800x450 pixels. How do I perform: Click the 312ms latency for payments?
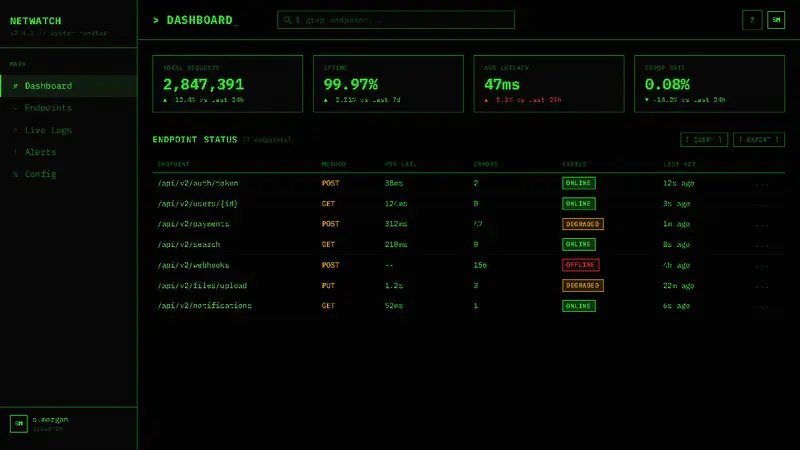tap(396, 224)
